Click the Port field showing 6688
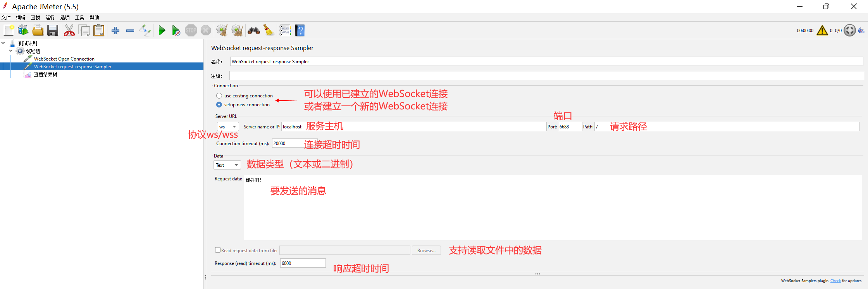 (570, 126)
